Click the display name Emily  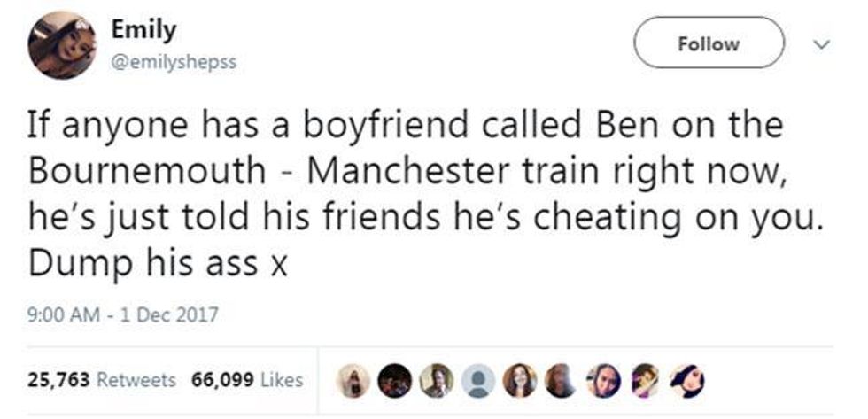[143, 29]
